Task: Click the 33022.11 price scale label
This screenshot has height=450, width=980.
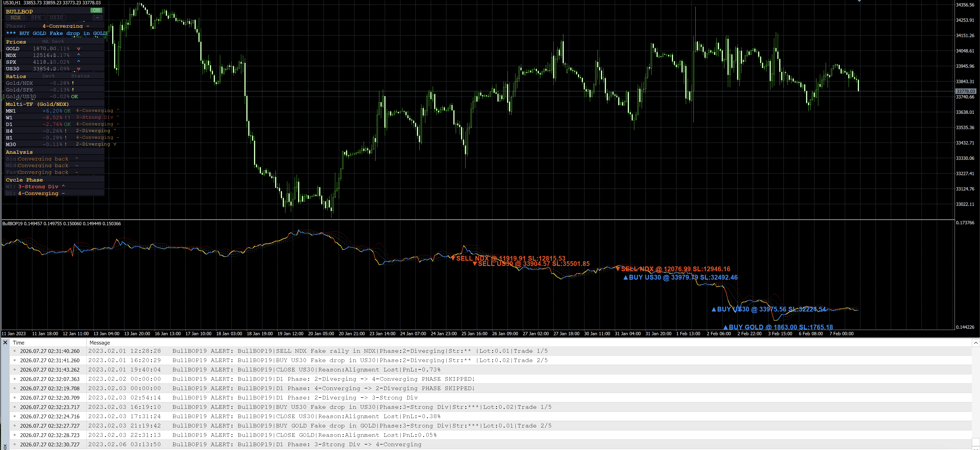Action: pos(965,204)
